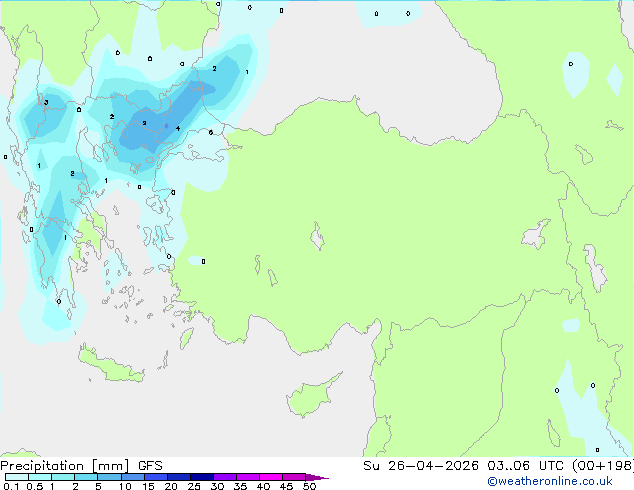The width and height of the screenshot is (634, 490).
Task: Click legend swatch between 0.5 and 1
Action: pos(40,477)
